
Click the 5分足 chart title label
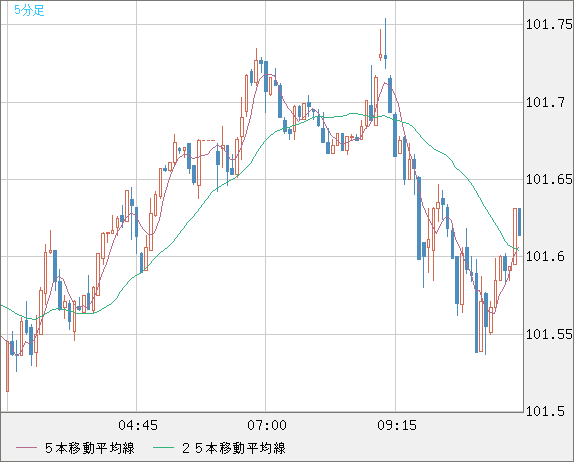pyautogui.click(x=29, y=10)
